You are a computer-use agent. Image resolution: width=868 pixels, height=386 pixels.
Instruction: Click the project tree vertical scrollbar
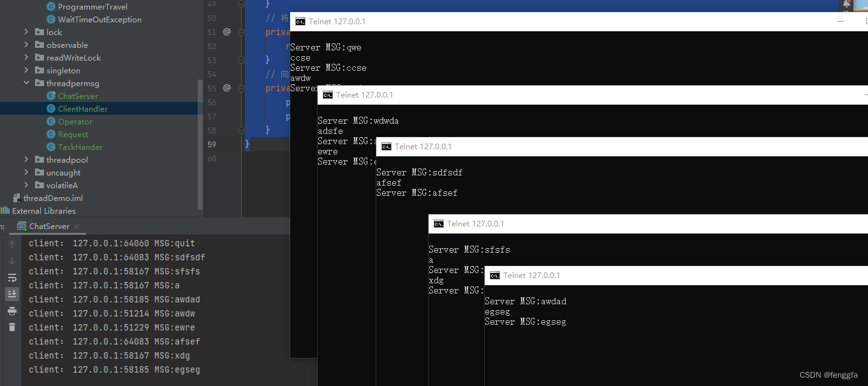click(200, 144)
